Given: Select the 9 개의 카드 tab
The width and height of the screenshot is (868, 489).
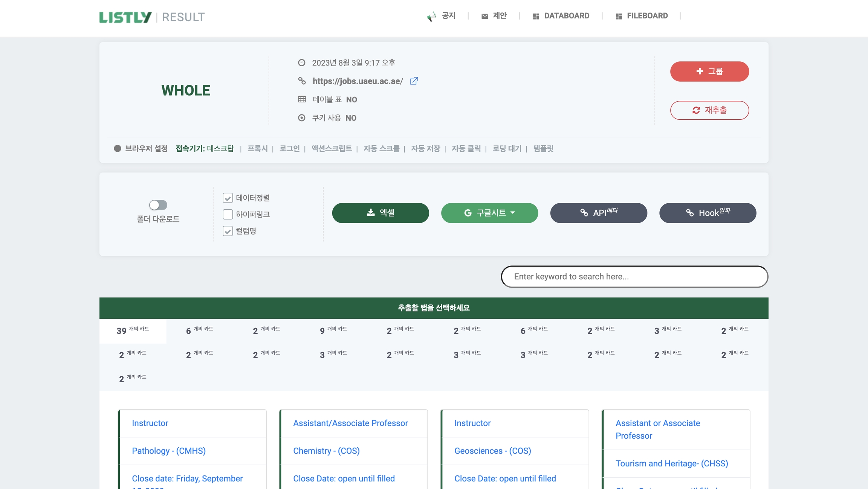Looking at the screenshot, I should (333, 331).
